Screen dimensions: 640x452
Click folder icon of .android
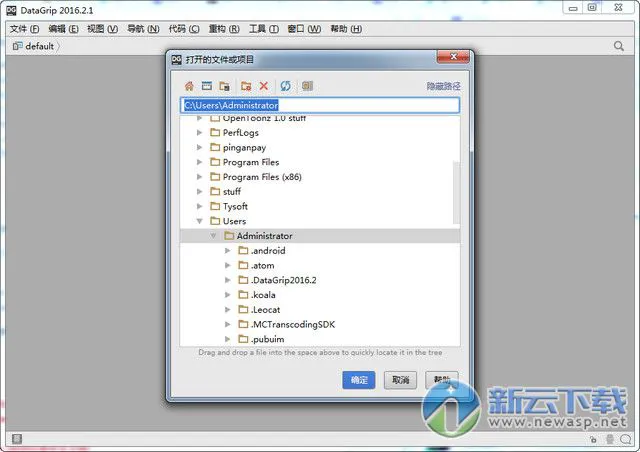click(243, 250)
